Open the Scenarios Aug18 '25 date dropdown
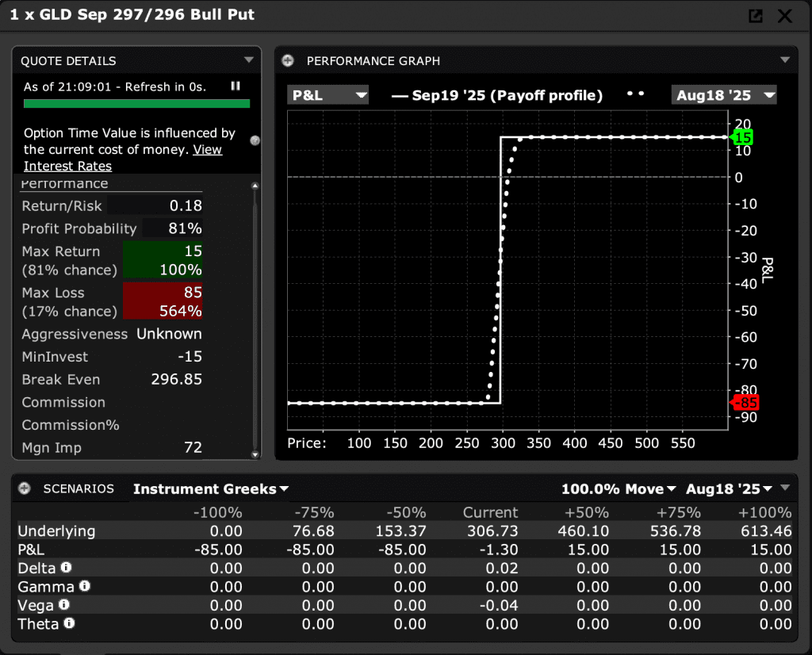 (730, 488)
